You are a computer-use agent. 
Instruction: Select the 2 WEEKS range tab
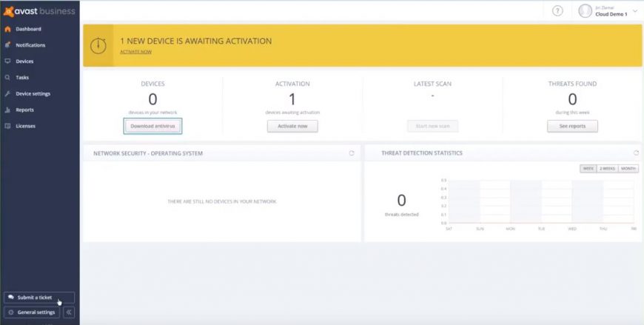(607, 169)
